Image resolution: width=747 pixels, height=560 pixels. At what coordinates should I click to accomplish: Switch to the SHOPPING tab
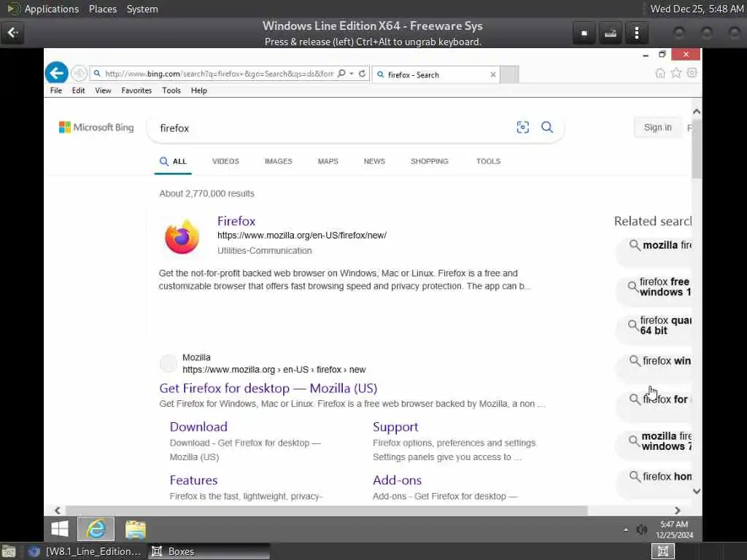[429, 161]
